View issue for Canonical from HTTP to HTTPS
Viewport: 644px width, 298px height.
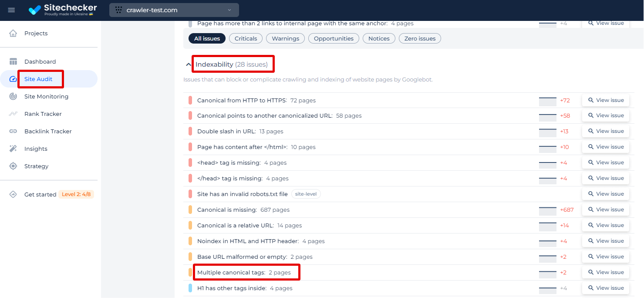(x=606, y=100)
